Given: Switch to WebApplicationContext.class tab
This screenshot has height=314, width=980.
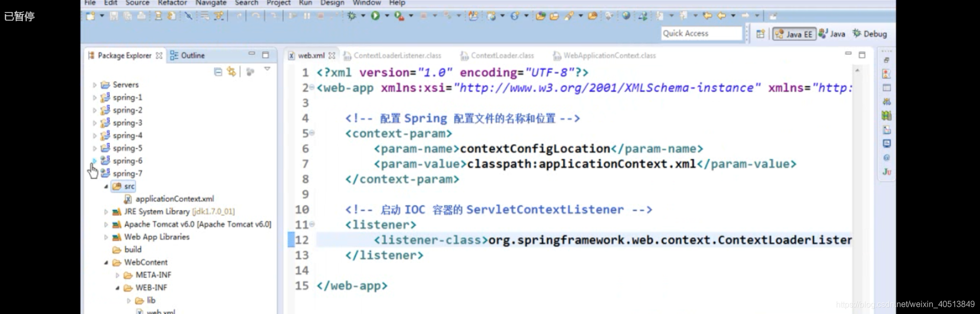Looking at the screenshot, I should 604,55.
